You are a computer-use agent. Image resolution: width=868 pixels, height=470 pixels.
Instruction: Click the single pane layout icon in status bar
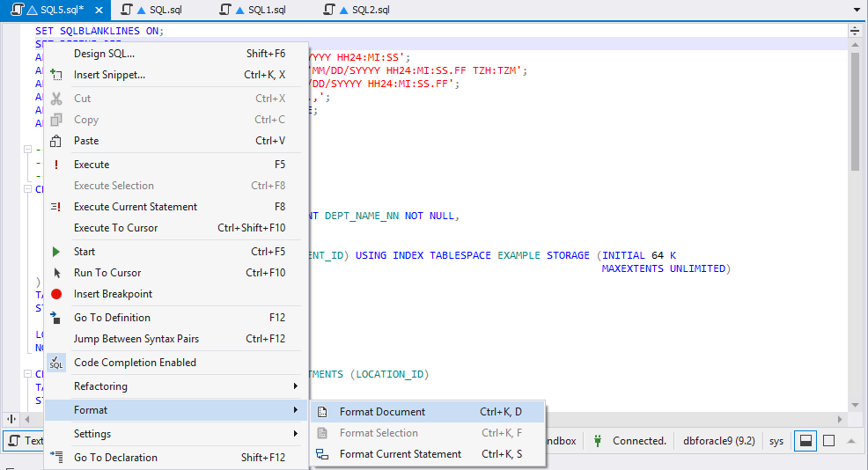[x=828, y=441]
